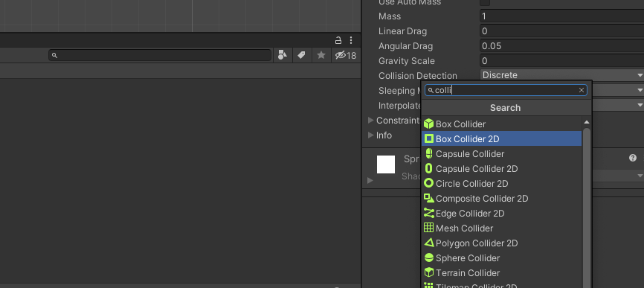The image size is (644, 288).
Task: Select the Edge Collider 2D label
Action: tap(470, 214)
